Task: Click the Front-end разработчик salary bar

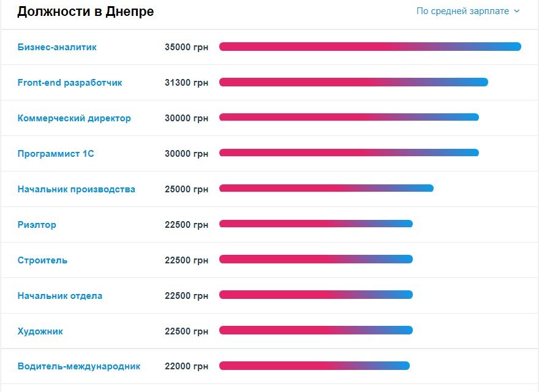Action: click(353, 83)
